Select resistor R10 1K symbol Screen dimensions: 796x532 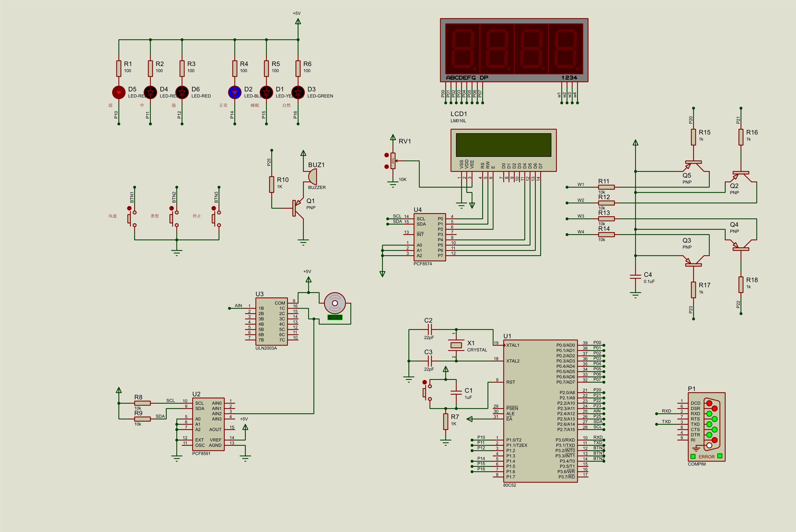pos(272,184)
